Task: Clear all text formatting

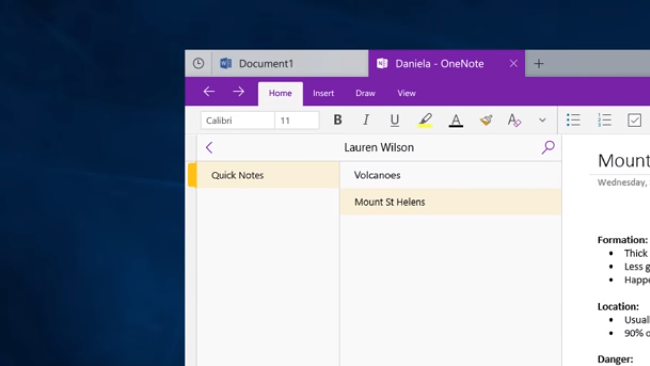Action: [514, 120]
